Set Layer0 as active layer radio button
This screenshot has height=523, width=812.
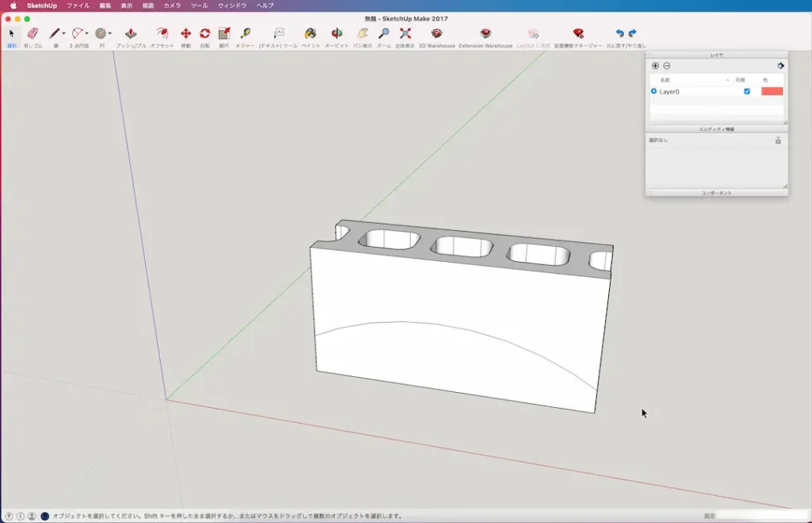653,91
